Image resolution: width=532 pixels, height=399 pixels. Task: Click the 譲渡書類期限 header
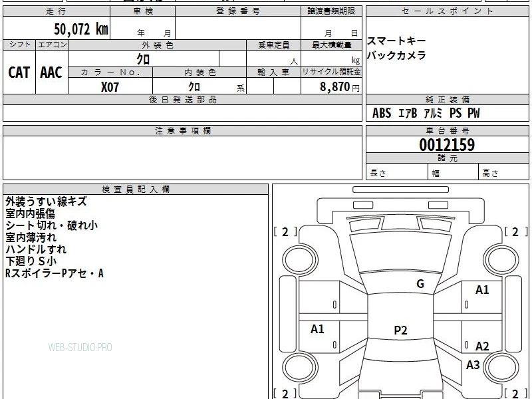(331, 11)
